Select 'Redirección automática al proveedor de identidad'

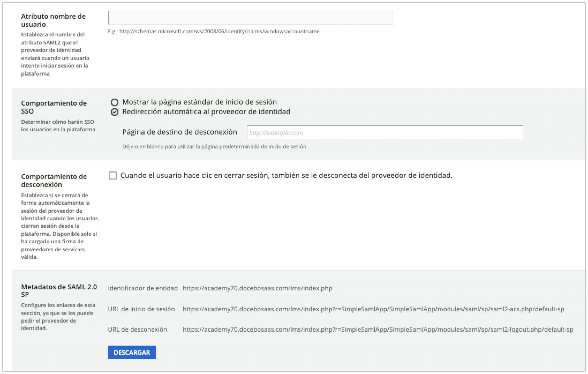pos(115,112)
